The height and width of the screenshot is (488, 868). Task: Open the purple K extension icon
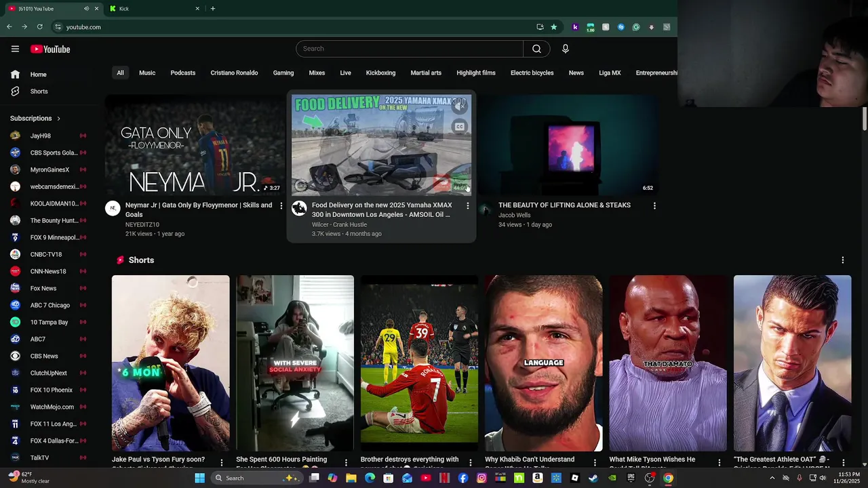[x=575, y=27]
